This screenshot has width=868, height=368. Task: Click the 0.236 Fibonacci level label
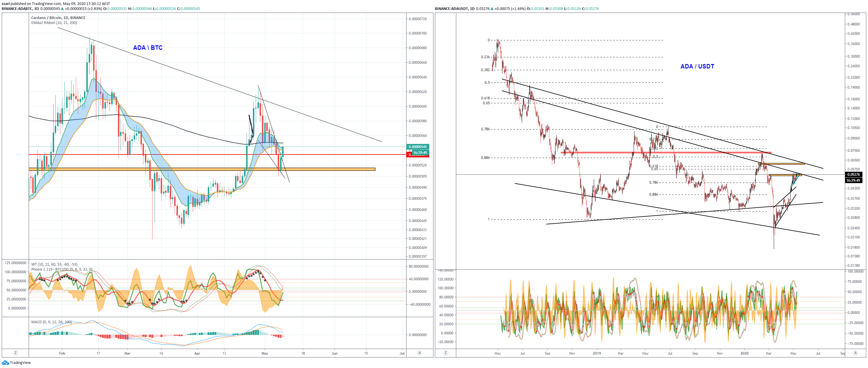coord(485,57)
